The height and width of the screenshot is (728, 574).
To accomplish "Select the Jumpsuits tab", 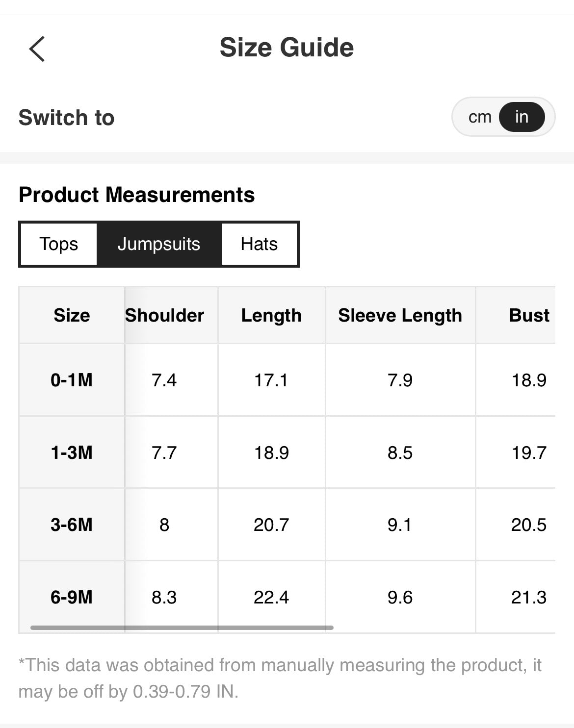I will tap(159, 244).
